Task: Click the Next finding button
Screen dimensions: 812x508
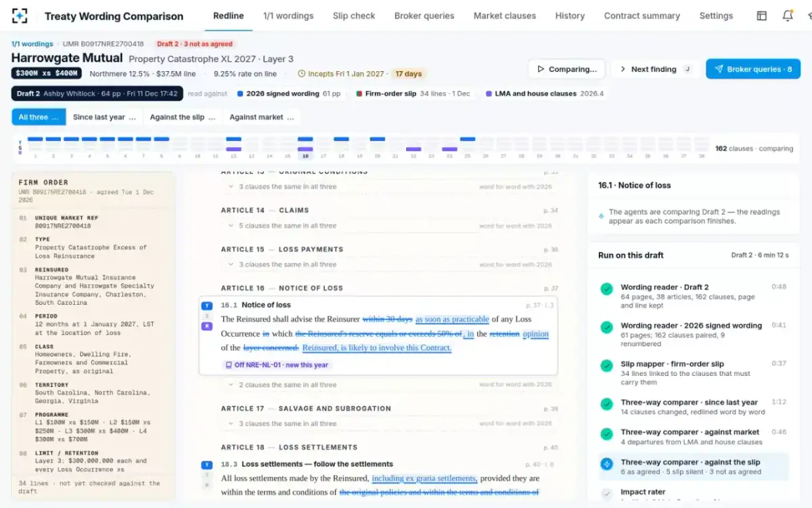Action: pos(656,69)
